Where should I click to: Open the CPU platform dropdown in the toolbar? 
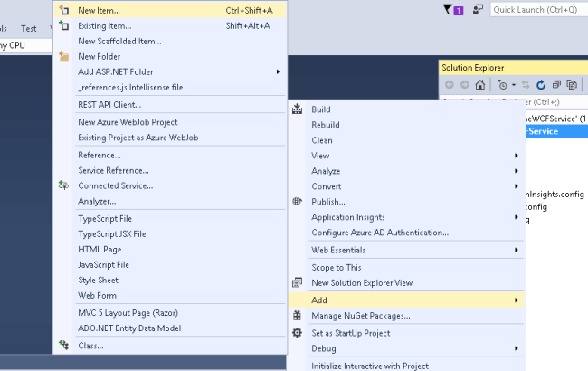pyautogui.click(x=25, y=45)
